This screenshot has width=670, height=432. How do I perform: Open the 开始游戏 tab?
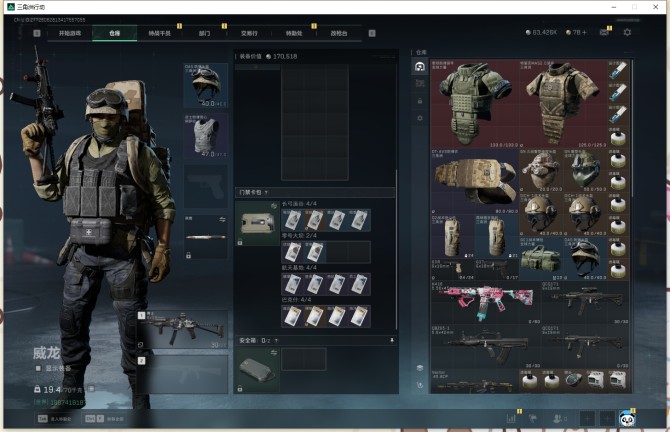70,33
